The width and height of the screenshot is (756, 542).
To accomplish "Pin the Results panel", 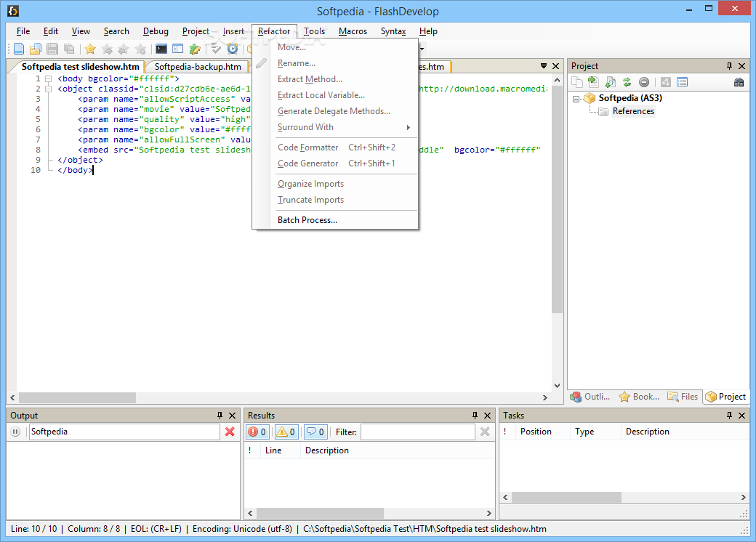I will pos(475,416).
